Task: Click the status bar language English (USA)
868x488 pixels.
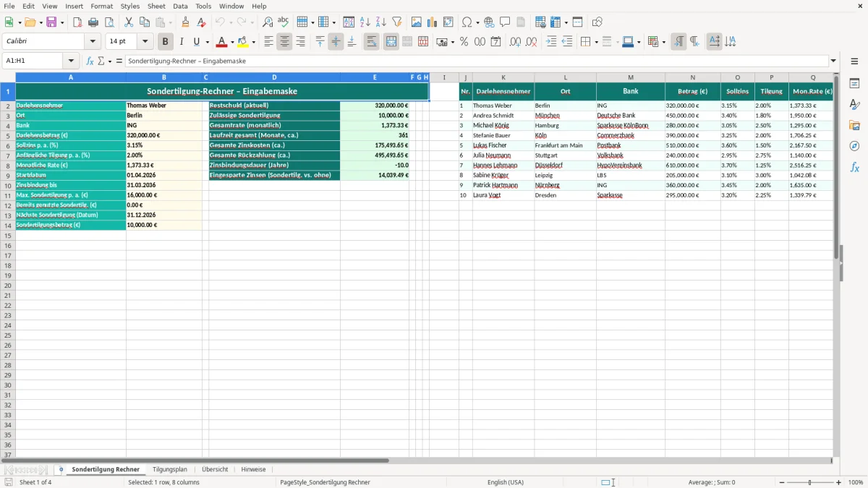Action: [x=506, y=482]
